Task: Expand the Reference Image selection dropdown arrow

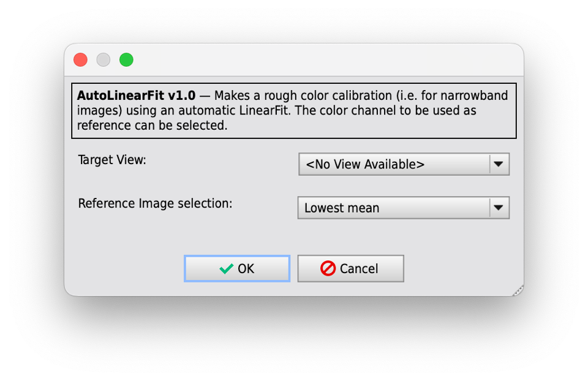Action: (499, 208)
